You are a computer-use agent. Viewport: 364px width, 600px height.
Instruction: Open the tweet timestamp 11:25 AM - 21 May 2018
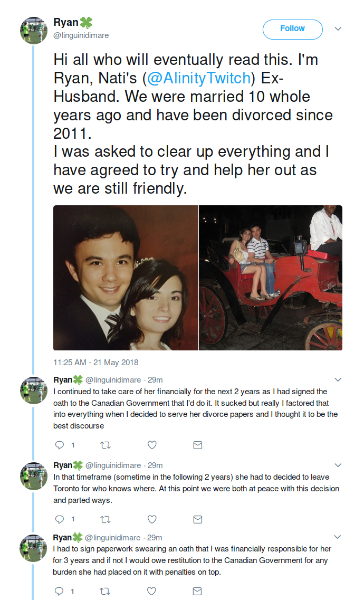pyautogui.click(x=96, y=363)
